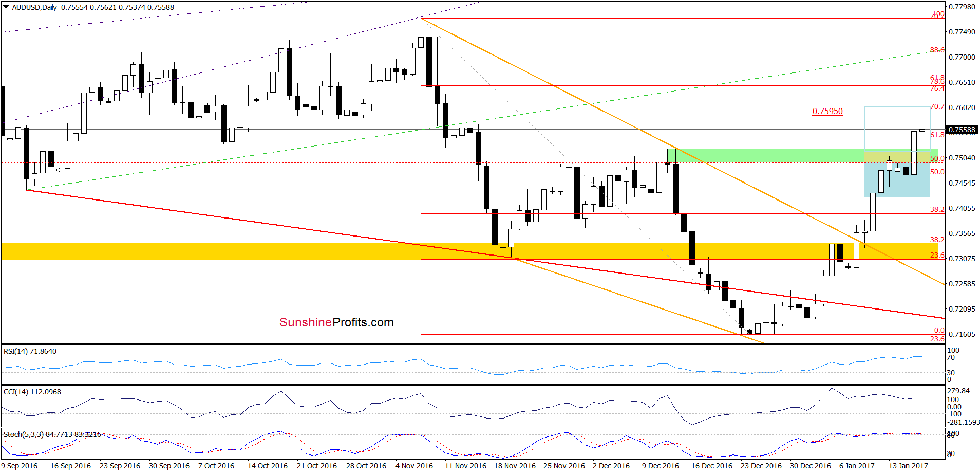
Task: Click the 18 Nov 2016 date label
Action: pyautogui.click(x=515, y=466)
